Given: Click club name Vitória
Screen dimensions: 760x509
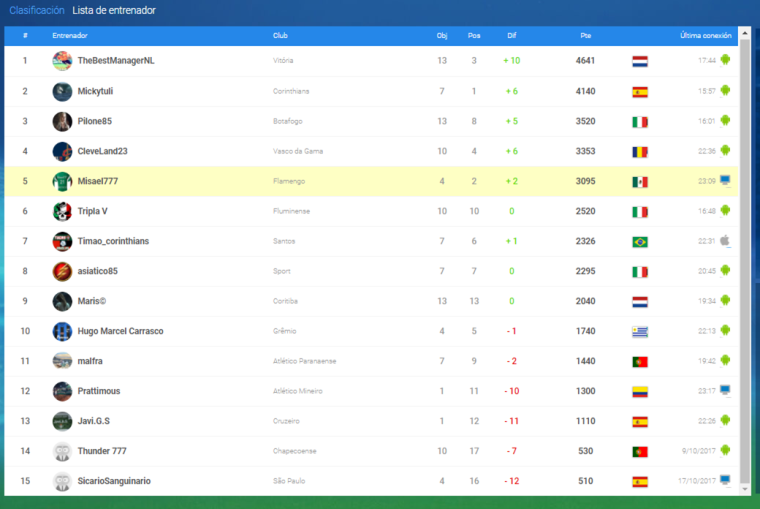Looking at the screenshot, I should coord(283,61).
